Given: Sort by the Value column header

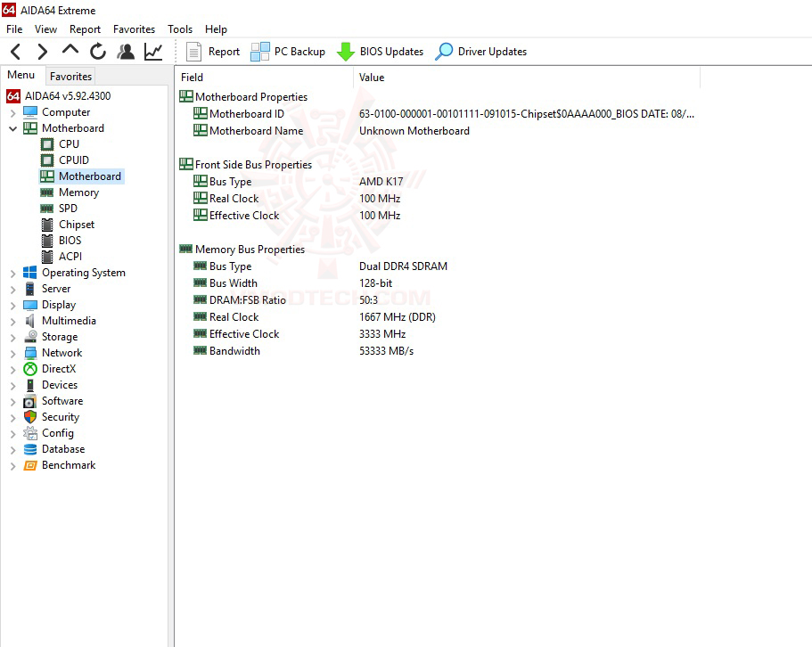Looking at the screenshot, I should (527, 78).
